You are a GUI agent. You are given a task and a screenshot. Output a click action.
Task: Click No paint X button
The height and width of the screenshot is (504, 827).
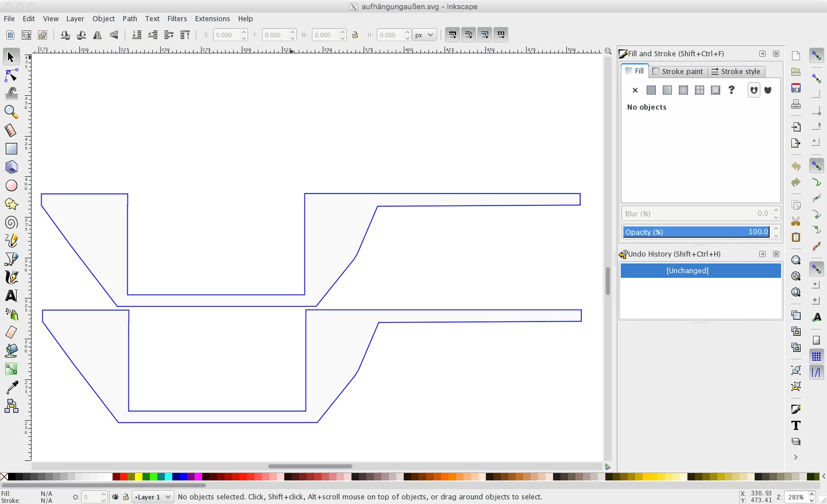635,90
